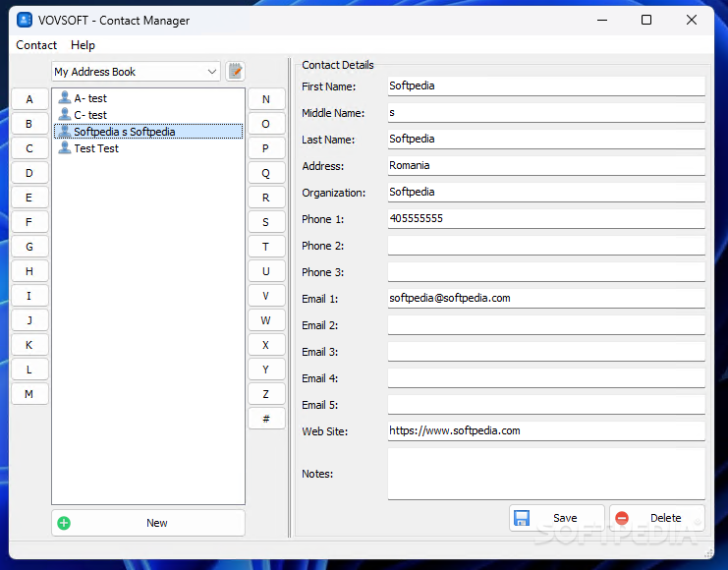728x570 pixels.
Task: Filter contacts by letter V
Action: 266,296
